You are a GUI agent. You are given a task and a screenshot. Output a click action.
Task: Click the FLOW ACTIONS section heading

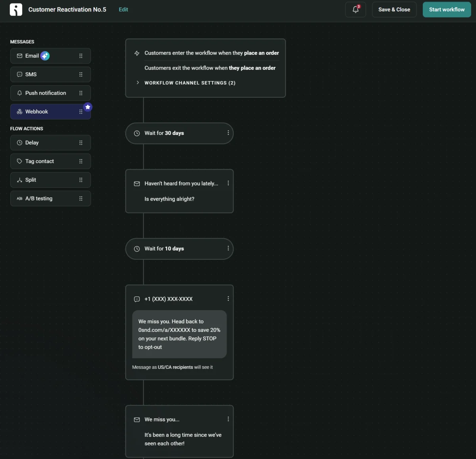pyautogui.click(x=27, y=129)
